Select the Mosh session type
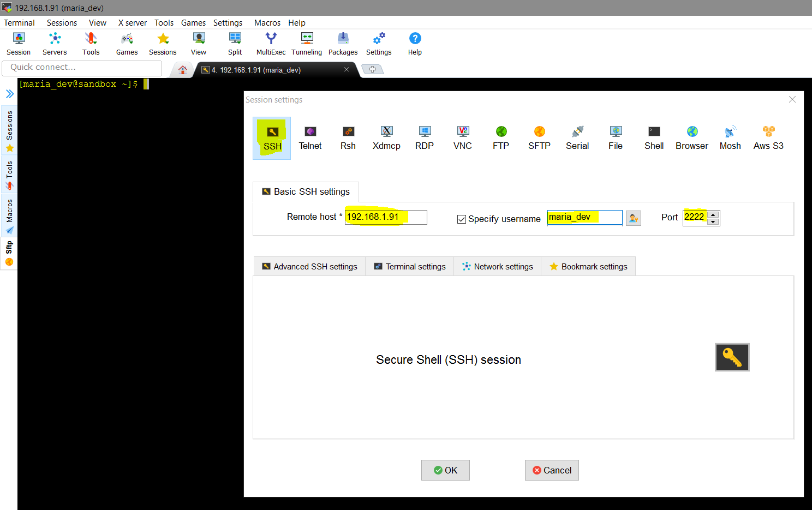 (x=730, y=138)
